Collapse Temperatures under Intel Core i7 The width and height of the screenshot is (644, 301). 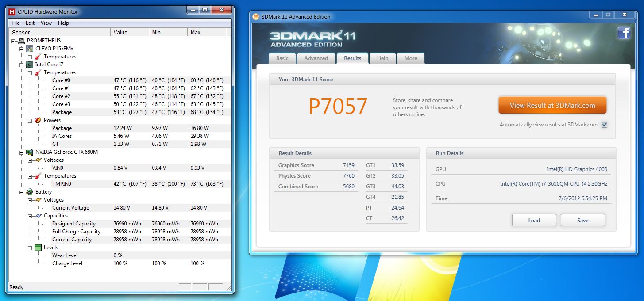click(30, 72)
